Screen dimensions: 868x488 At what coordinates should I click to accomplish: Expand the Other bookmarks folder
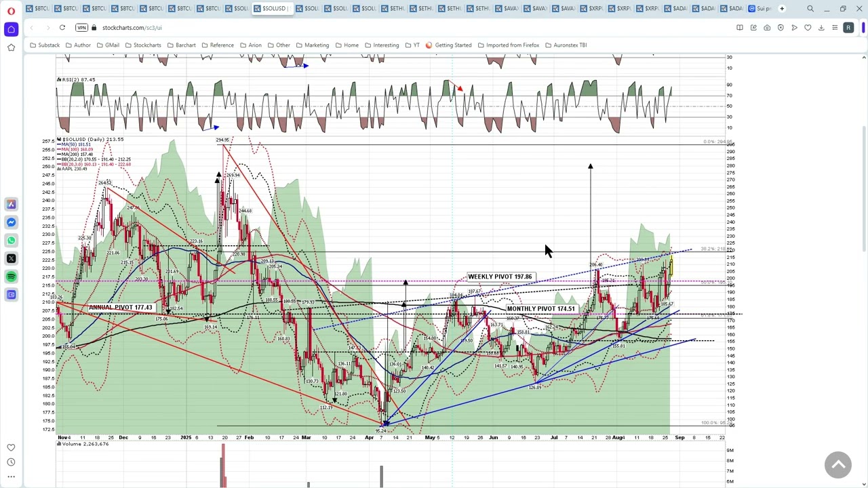(x=279, y=45)
